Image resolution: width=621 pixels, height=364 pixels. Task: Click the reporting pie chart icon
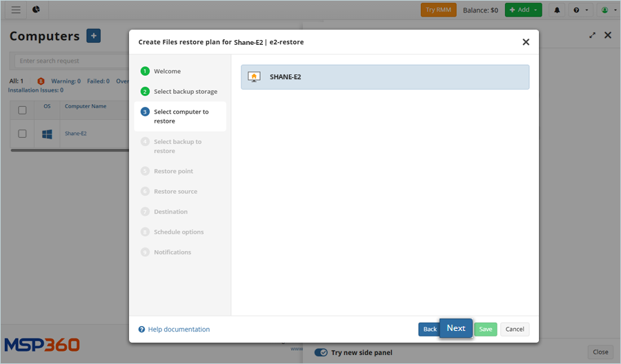coord(36,10)
